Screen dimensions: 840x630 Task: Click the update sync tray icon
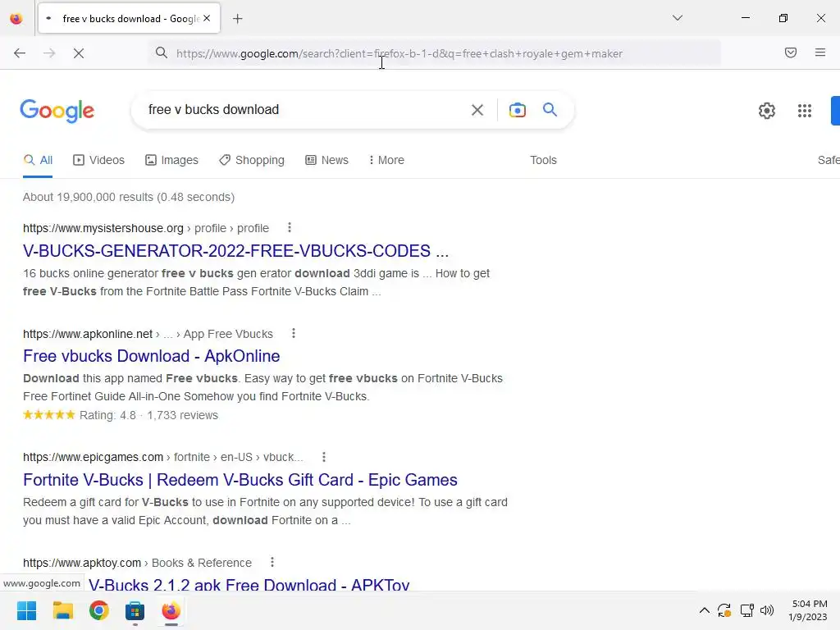tap(724, 610)
